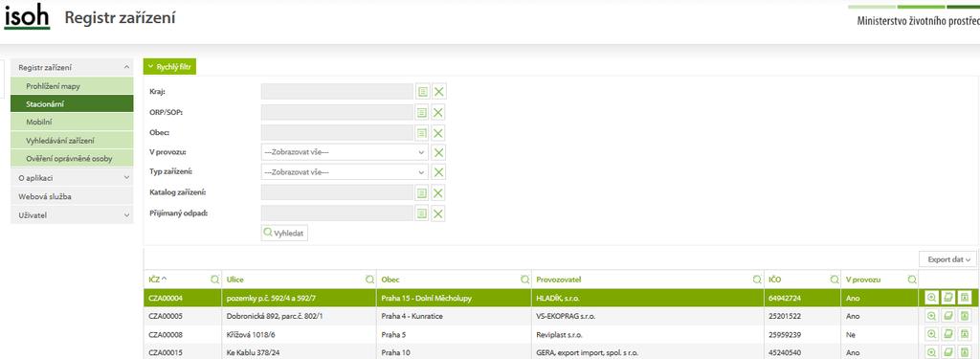Image resolution: width=980 pixels, height=359 pixels.
Task: Select Mobilní in the sidebar
Action: [x=72, y=122]
